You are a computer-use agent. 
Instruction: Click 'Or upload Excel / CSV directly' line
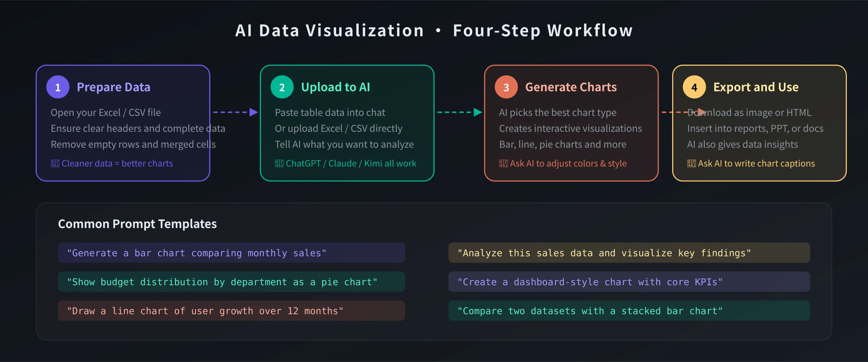click(339, 129)
